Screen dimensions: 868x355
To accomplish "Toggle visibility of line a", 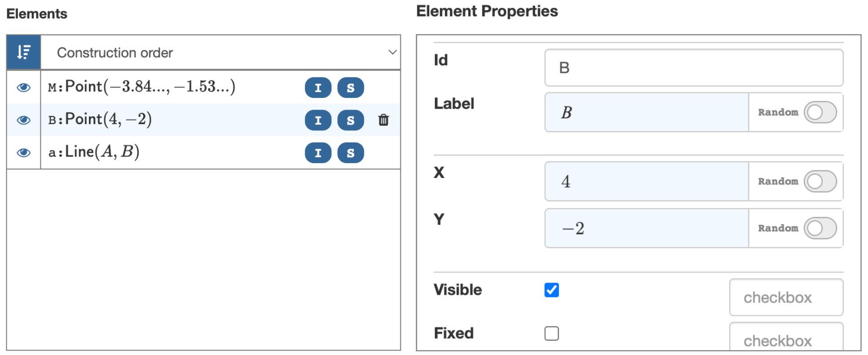I will pos(23,153).
